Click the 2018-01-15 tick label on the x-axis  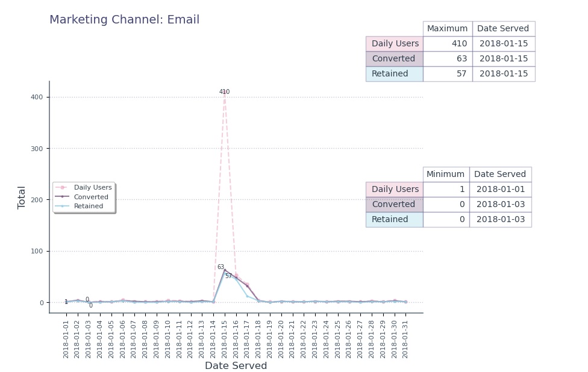click(225, 337)
